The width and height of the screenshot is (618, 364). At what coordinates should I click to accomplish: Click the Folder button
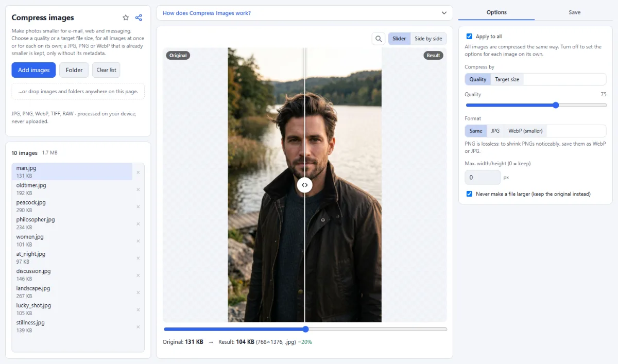(x=74, y=70)
